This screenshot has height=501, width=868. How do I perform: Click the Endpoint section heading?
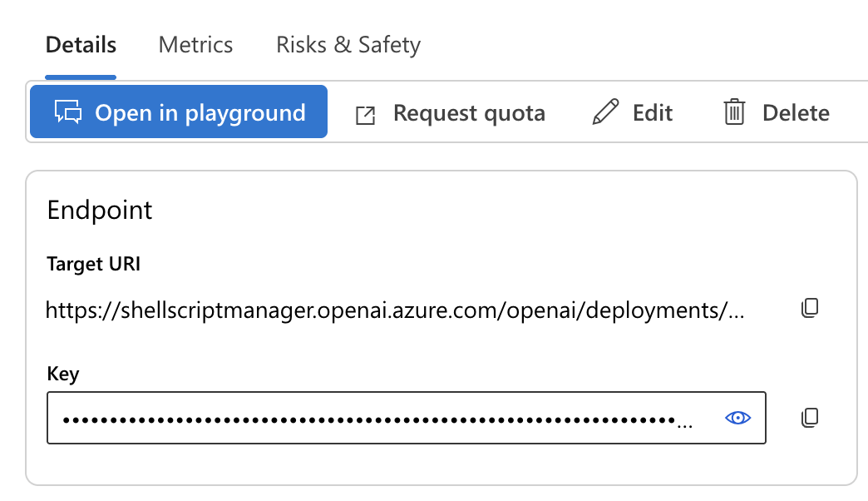(100, 210)
